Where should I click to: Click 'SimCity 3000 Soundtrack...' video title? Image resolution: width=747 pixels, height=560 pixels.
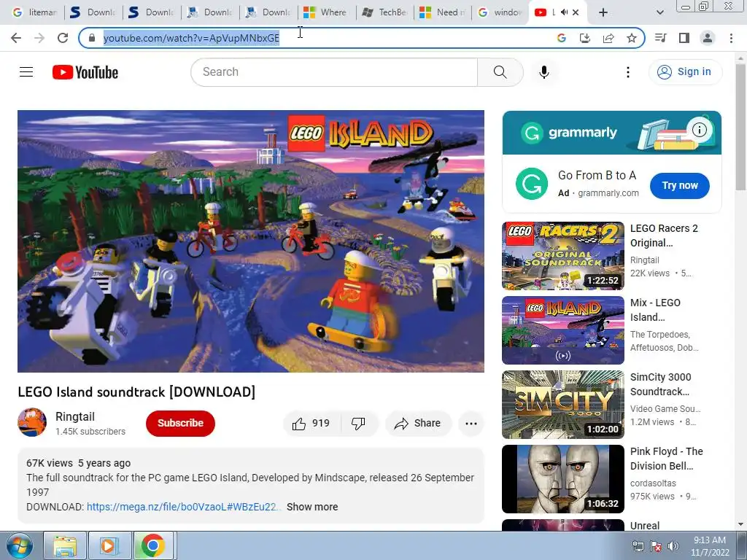tap(660, 384)
